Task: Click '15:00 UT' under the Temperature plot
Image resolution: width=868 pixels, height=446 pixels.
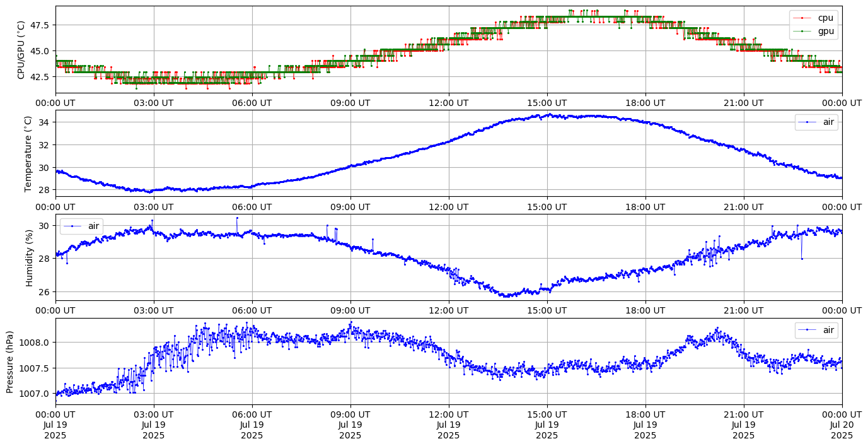Action: [547, 206]
